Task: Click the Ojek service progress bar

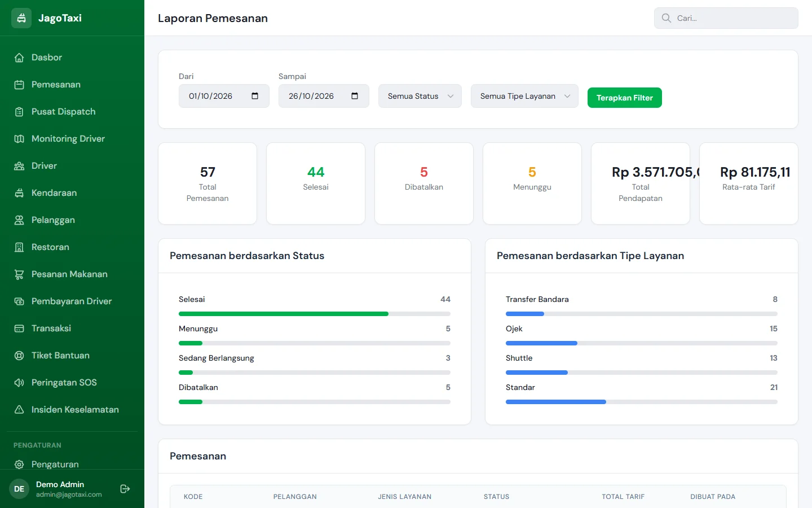Action: click(642, 343)
